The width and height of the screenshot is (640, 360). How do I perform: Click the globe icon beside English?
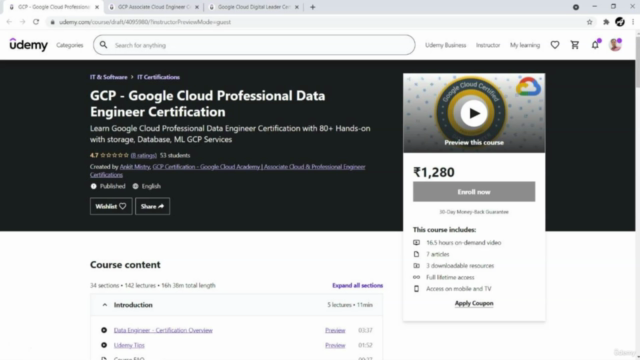pyautogui.click(x=136, y=186)
